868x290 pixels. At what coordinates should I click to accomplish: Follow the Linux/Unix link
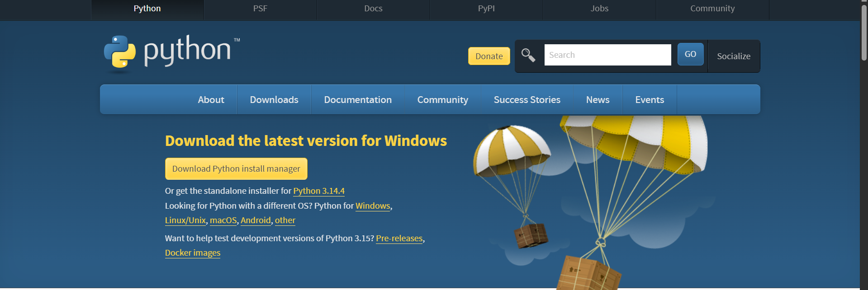click(x=185, y=220)
